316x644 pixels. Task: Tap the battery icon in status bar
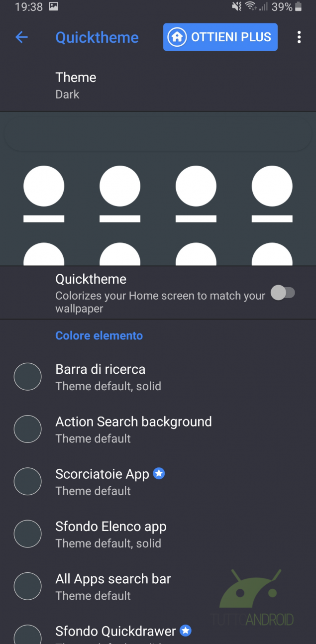coord(299,7)
